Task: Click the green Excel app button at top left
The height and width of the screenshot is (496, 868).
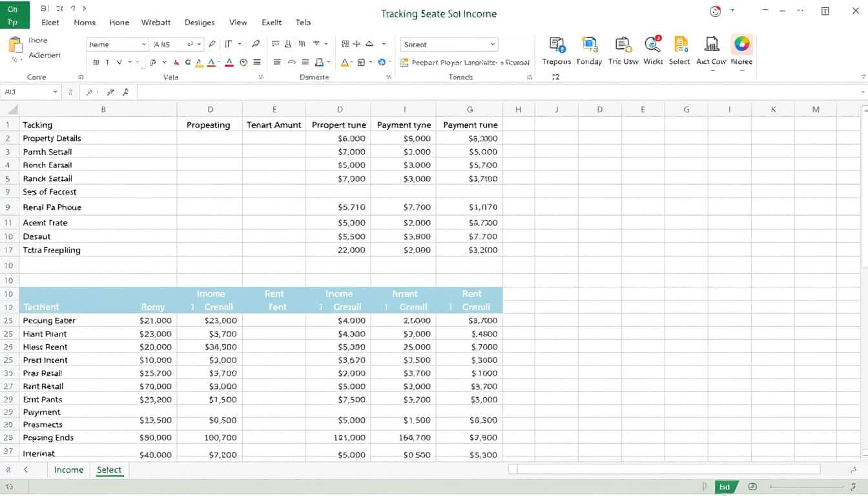Action: (x=15, y=15)
